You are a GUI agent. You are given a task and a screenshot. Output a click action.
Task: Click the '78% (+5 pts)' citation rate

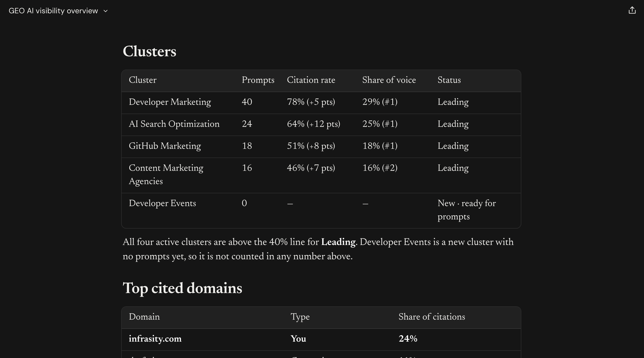pos(311,102)
